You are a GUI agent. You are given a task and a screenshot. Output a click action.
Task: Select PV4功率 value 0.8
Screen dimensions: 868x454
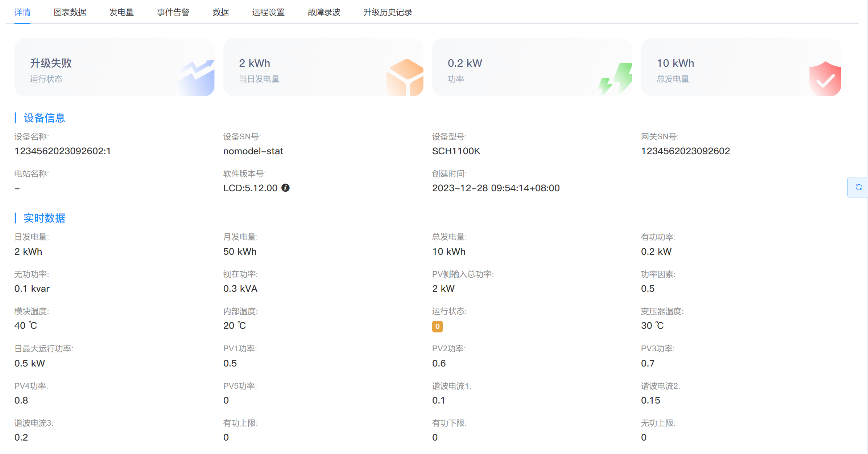21,400
